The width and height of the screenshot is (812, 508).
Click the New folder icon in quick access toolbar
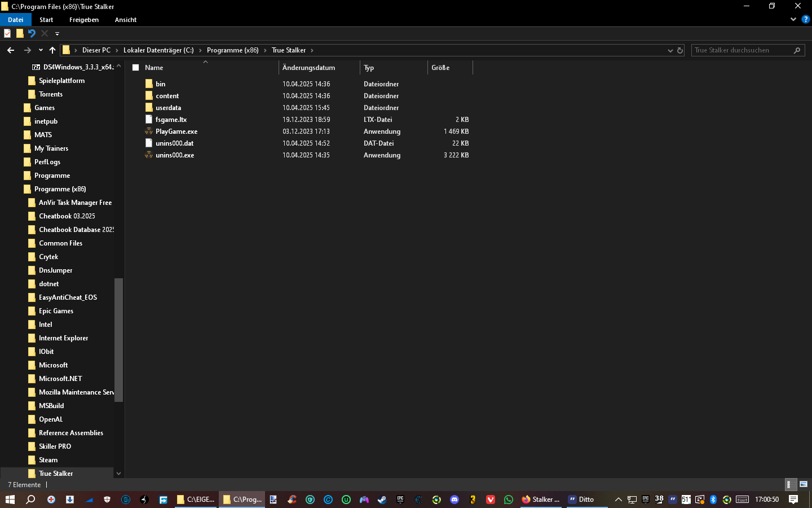pyautogui.click(x=20, y=33)
